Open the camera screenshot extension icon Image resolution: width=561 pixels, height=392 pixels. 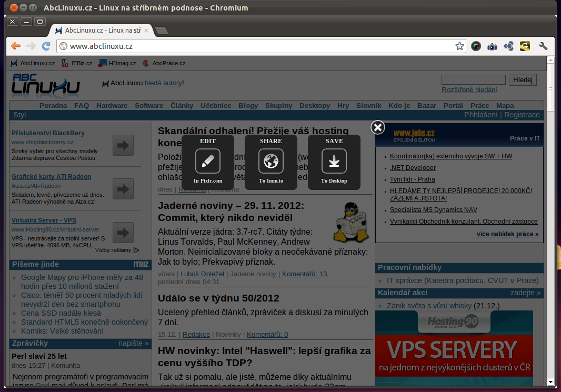tap(492, 46)
